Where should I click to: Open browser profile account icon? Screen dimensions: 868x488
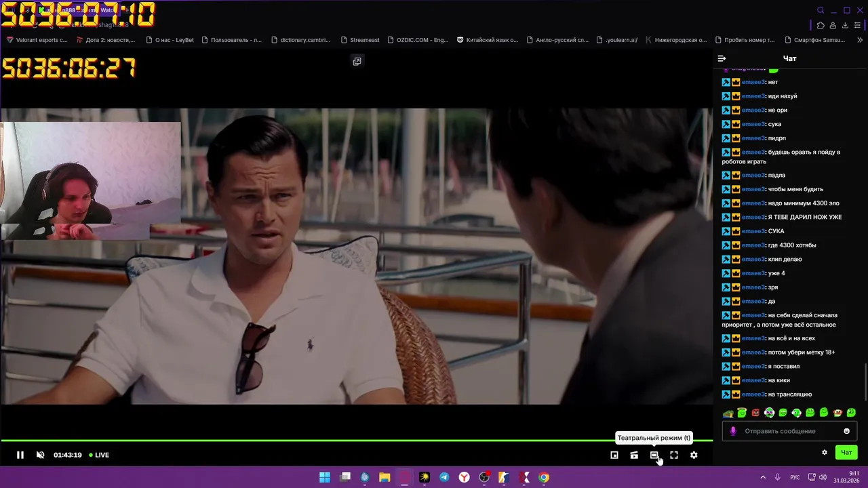833,26
